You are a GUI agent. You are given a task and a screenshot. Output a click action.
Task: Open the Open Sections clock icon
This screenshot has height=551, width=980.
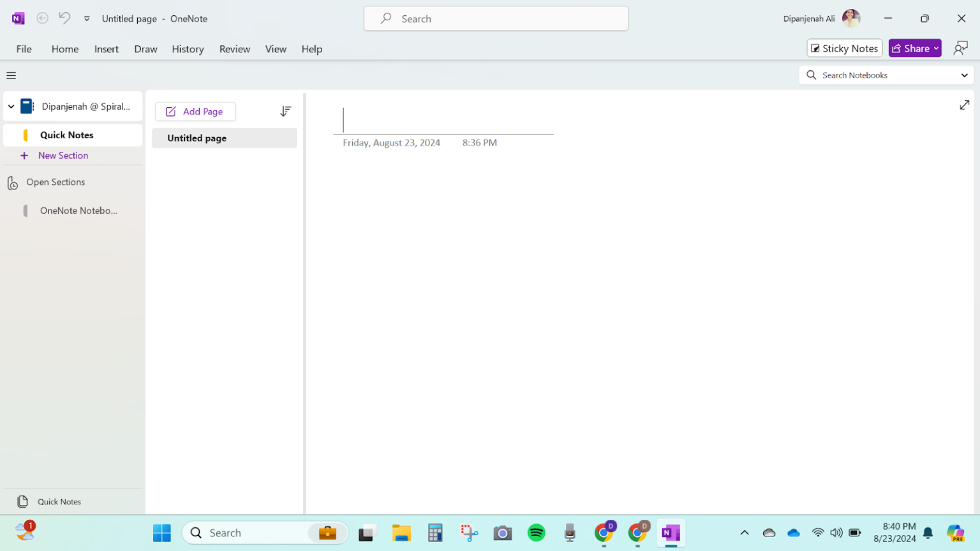pyautogui.click(x=12, y=182)
